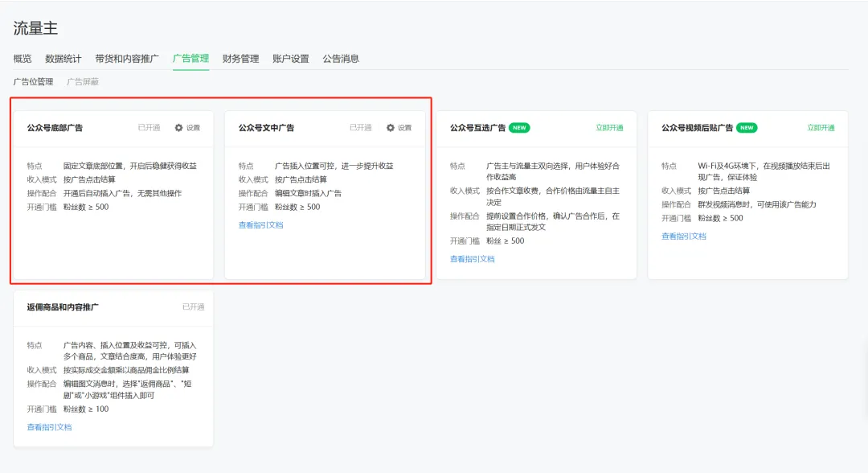The width and height of the screenshot is (868, 473).
Task: Click 立即开通 for 公众号互选广告
Action: pos(609,128)
